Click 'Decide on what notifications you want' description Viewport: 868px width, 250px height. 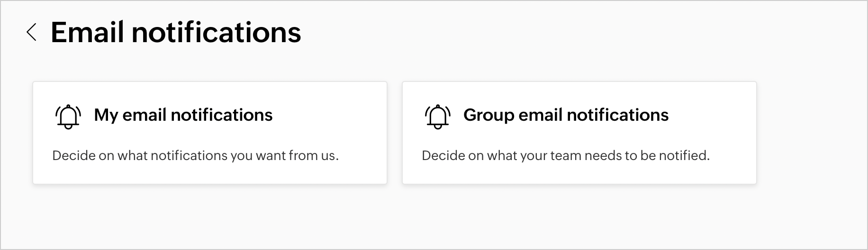(x=195, y=155)
